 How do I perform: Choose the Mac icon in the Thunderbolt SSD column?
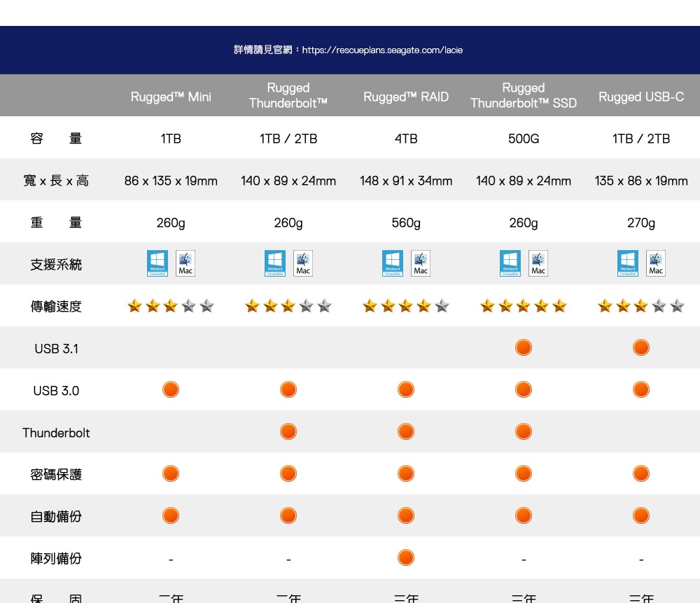(538, 263)
